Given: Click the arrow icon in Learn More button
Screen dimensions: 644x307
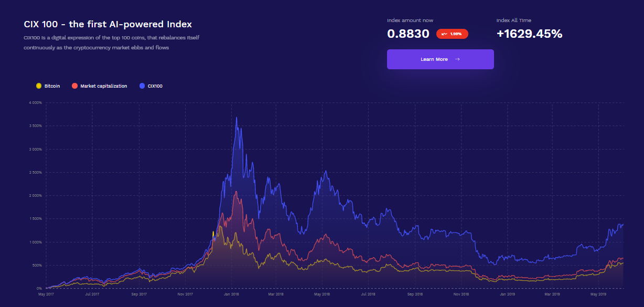Looking at the screenshot, I should 457,59.
